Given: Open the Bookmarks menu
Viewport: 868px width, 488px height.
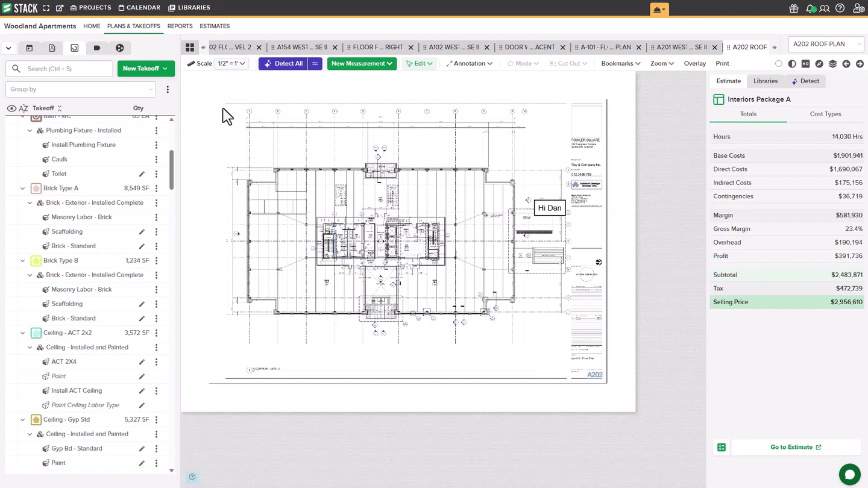Looking at the screenshot, I should tap(621, 63).
